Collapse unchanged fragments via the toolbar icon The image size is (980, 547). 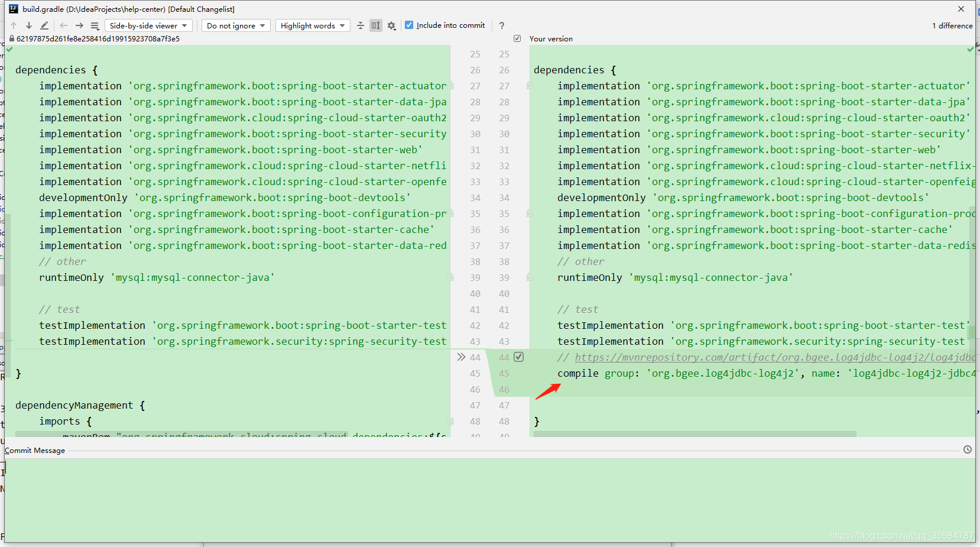(x=361, y=25)
